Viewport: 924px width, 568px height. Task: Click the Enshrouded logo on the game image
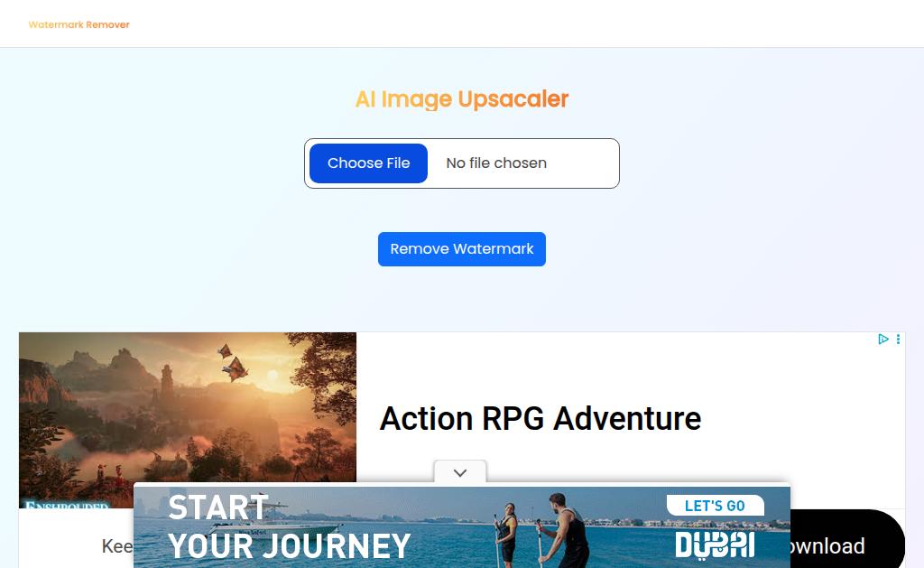(x=67, y=505)
